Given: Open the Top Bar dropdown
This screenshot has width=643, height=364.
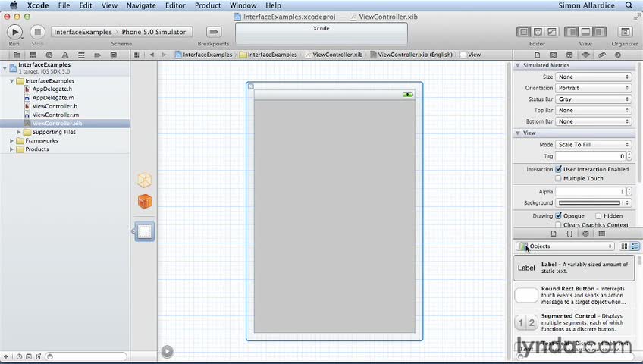Looking at the screenshot, I should [x=593, y=110].
